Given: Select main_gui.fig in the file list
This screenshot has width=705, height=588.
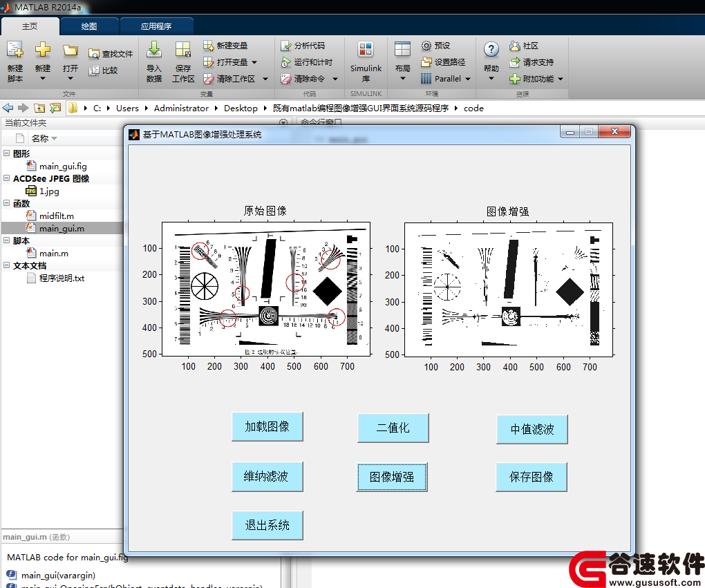Looking at the screenshot, I should pyautogui.click(x=63, y=167).
